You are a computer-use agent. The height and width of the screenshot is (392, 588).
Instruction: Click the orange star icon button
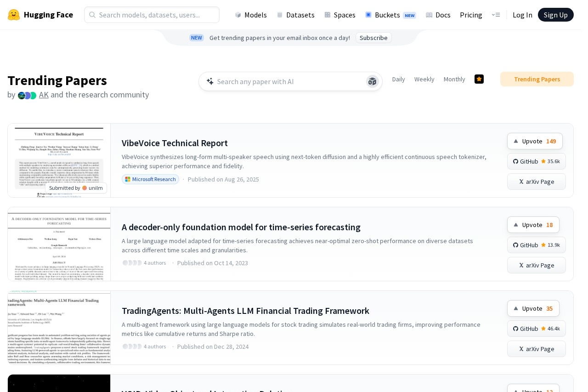click(x=479, y=79)
